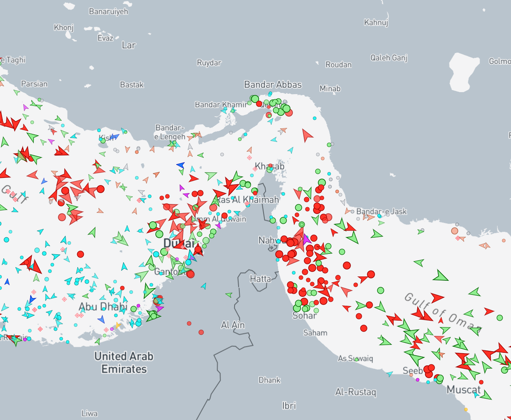
Task: Click the lower red circle southwest of Al Ain
Action: click(201, 332)
